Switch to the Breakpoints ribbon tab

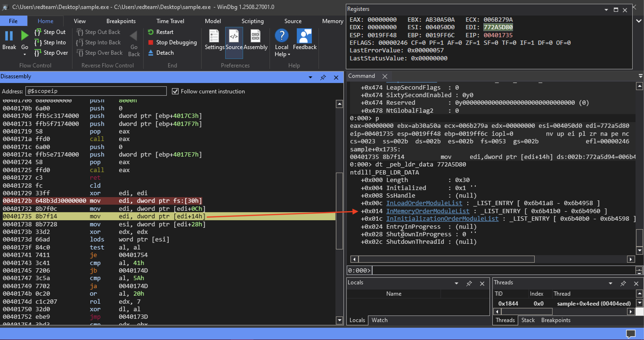pyautogui.click(x=121, y=21)
